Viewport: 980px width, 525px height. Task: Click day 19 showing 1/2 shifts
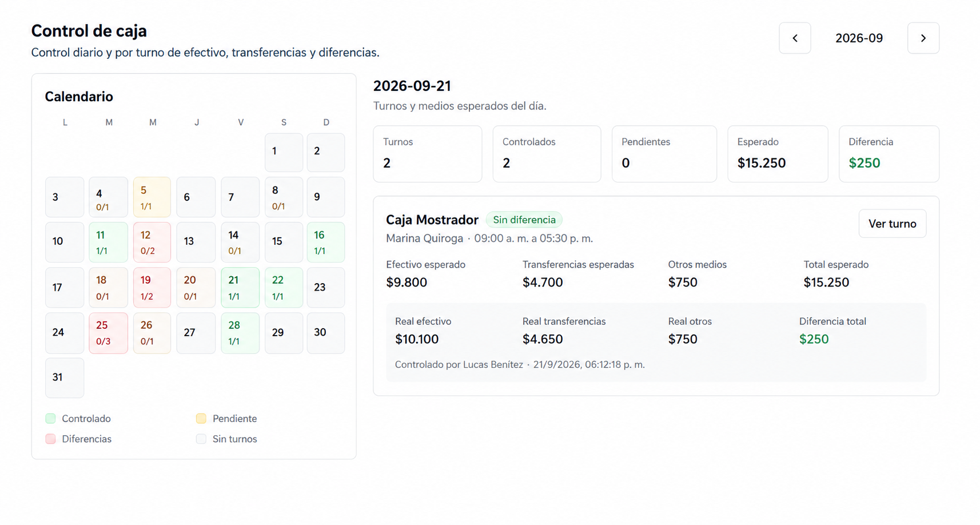point(152,288)
